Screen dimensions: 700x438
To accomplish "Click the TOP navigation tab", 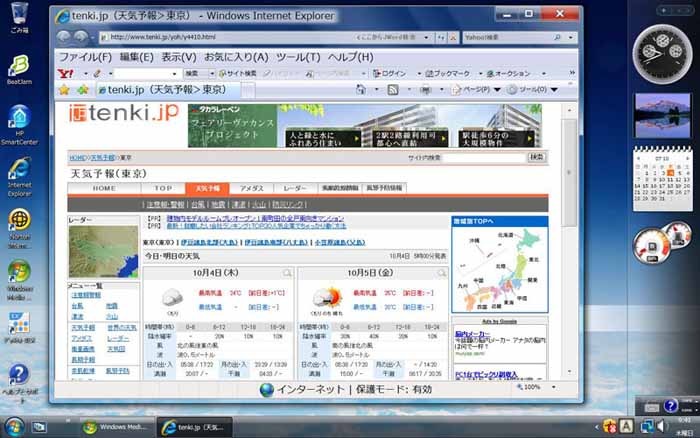I will pos(163,188).
